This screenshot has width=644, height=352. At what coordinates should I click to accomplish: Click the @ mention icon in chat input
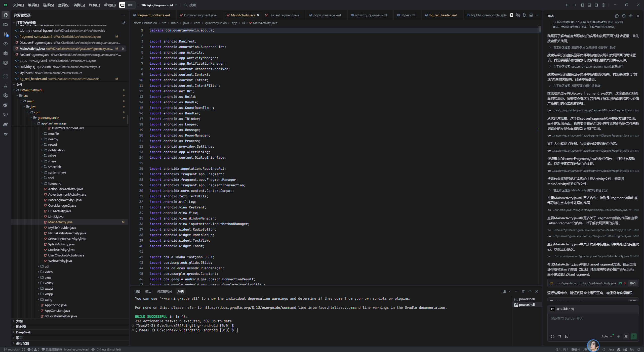[553, 336]
